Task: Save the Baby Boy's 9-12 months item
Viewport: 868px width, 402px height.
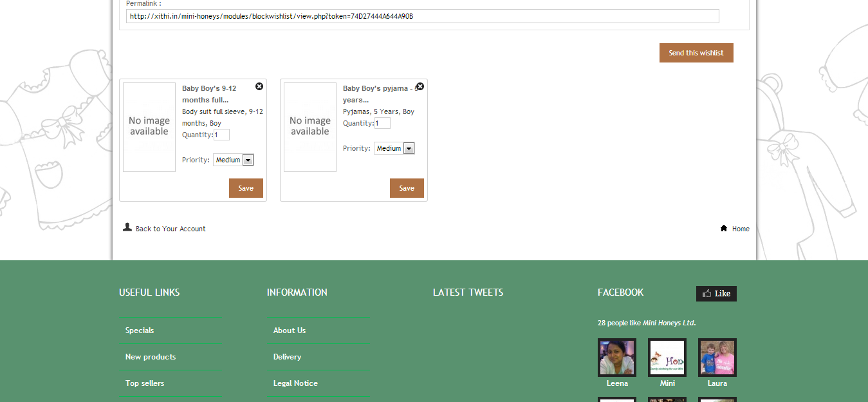Action: coord(246,188)
